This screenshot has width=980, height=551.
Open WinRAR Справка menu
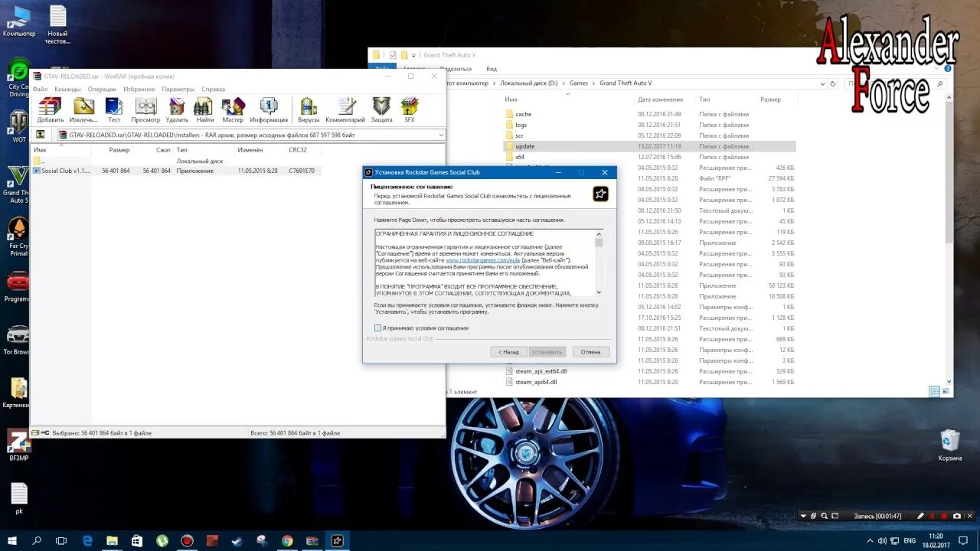click(214, 89)
